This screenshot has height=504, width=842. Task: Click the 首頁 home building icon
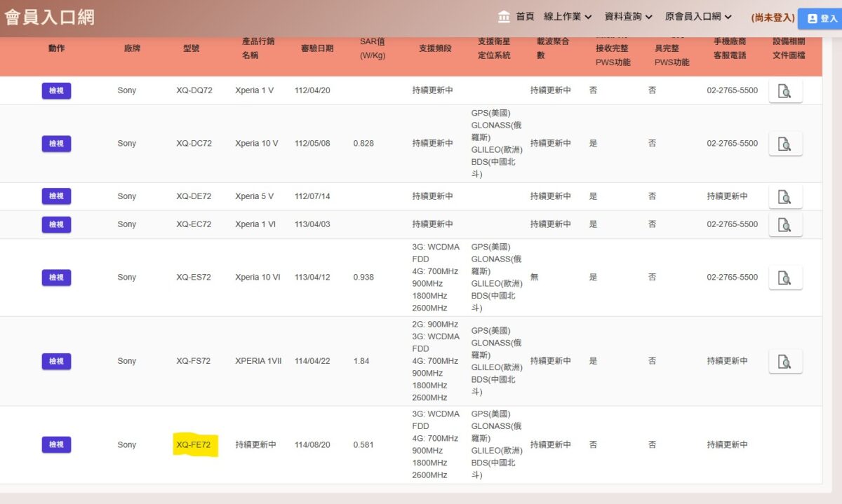tap(504, 17)
